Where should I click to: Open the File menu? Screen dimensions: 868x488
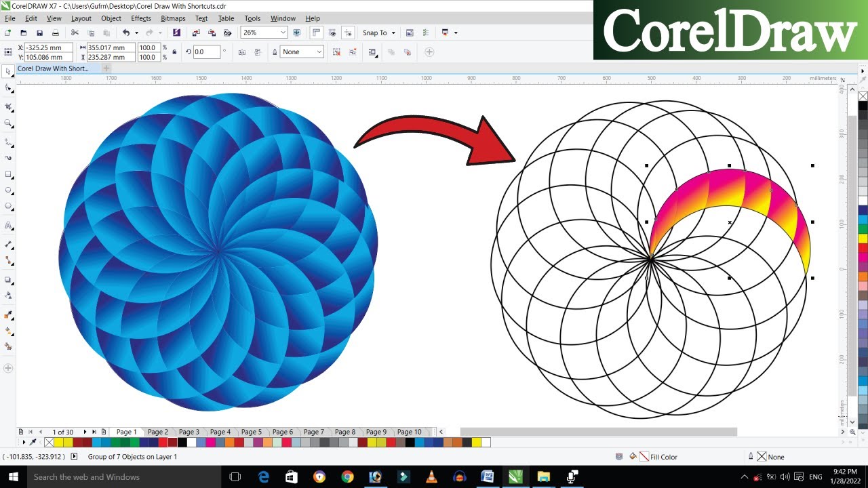click(x=9, y=18)
